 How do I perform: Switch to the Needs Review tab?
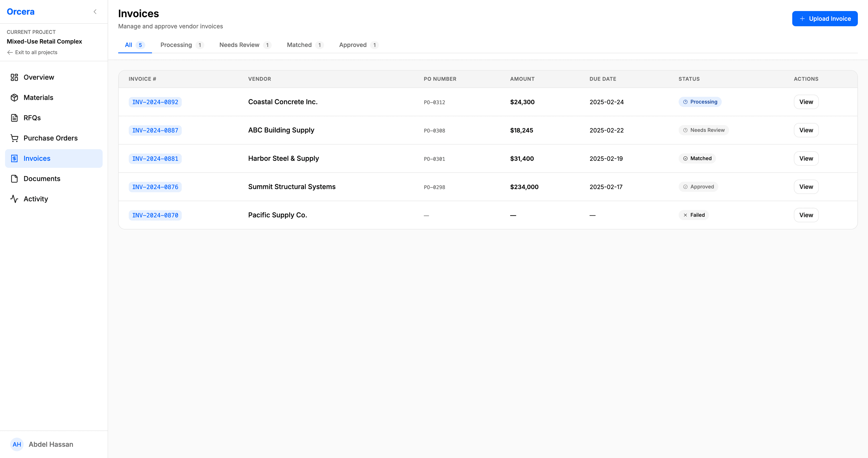(239, 45)
